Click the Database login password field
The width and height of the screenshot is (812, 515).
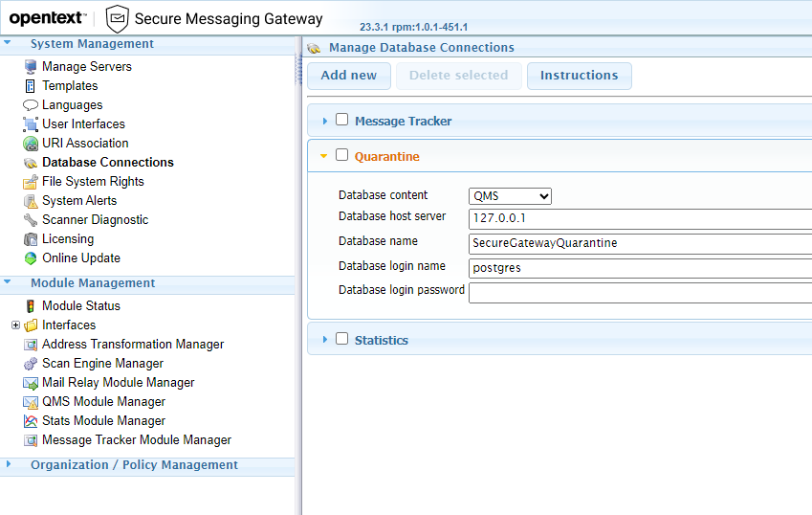(x=639, y=292)
